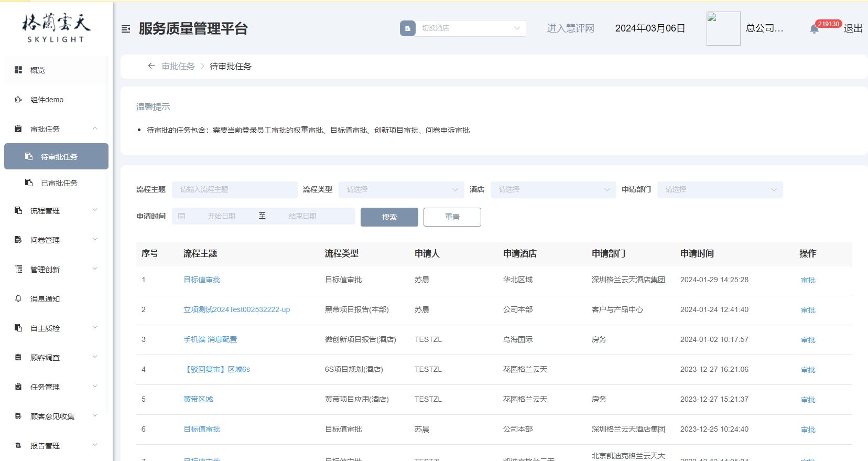This screenshot has width=868, height=461.
Task: Click 审批 for row 2
Action: [808, 310]
